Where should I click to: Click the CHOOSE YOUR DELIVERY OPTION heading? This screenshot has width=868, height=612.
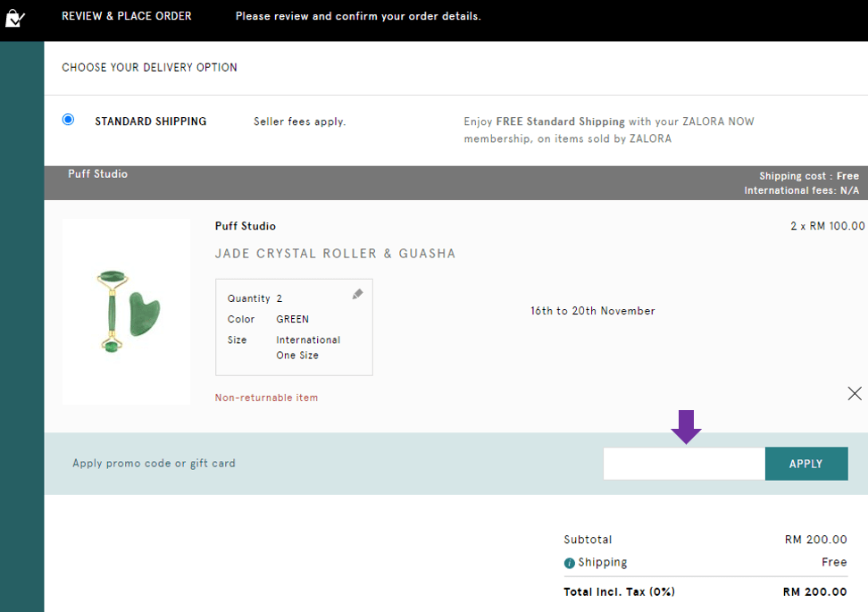pyautogui.click(x=149, y=68)
